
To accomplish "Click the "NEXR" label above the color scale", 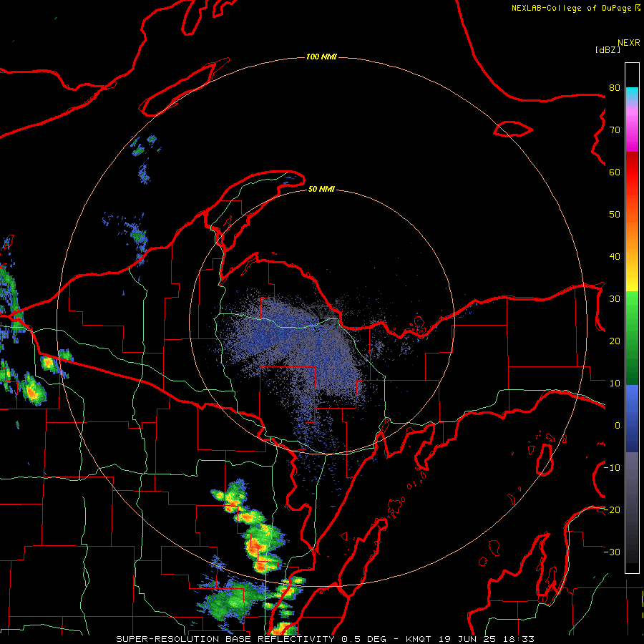I will 629,43.
